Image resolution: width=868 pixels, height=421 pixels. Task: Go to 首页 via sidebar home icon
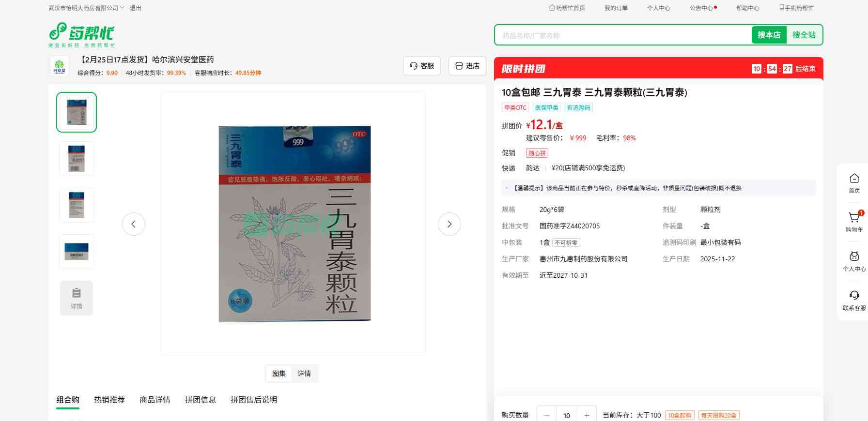tap(854, 183)
